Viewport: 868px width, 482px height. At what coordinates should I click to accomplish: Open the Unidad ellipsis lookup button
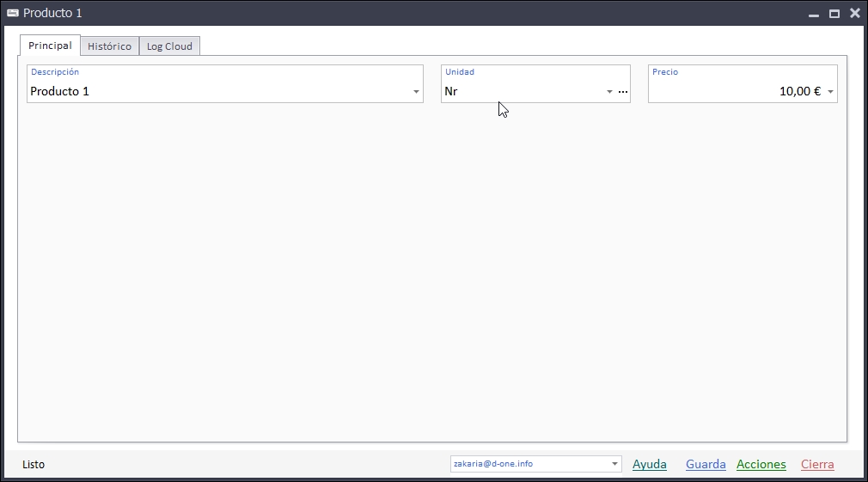click(623, 92)
